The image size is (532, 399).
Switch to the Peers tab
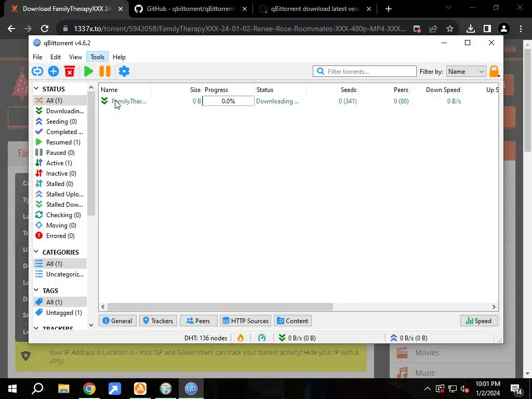(x=198, y=321)
